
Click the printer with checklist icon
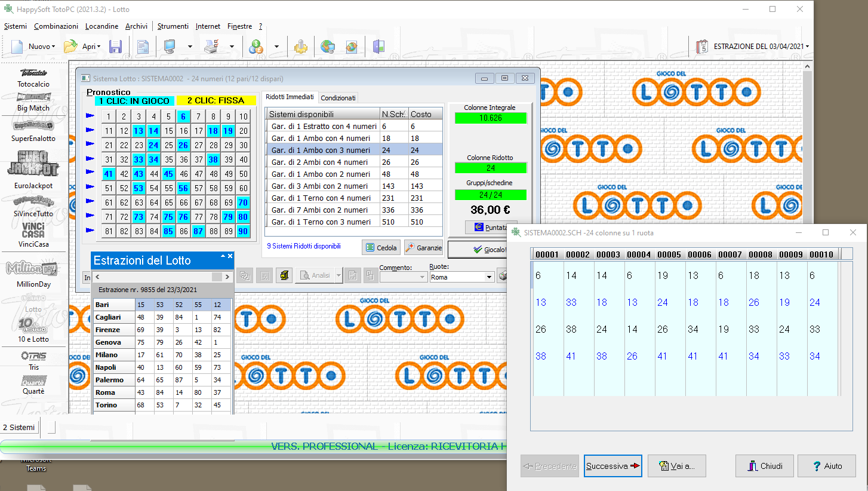click(211, 46)
